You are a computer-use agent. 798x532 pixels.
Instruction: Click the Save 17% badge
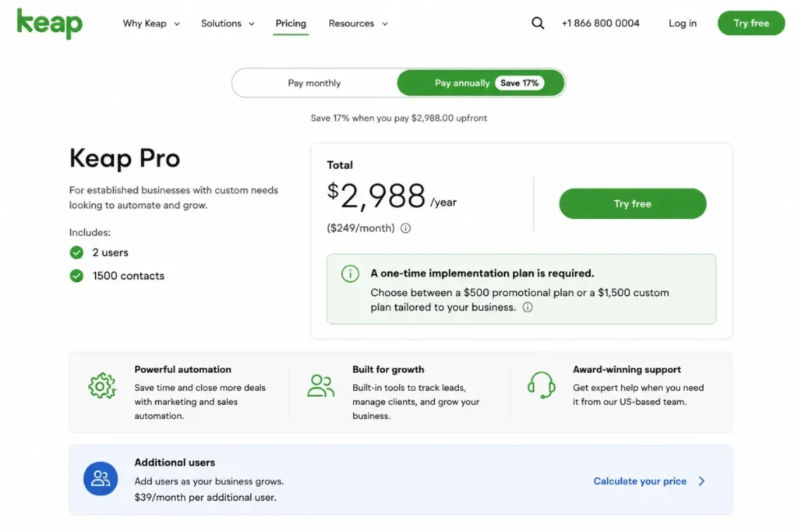[520, 83]
